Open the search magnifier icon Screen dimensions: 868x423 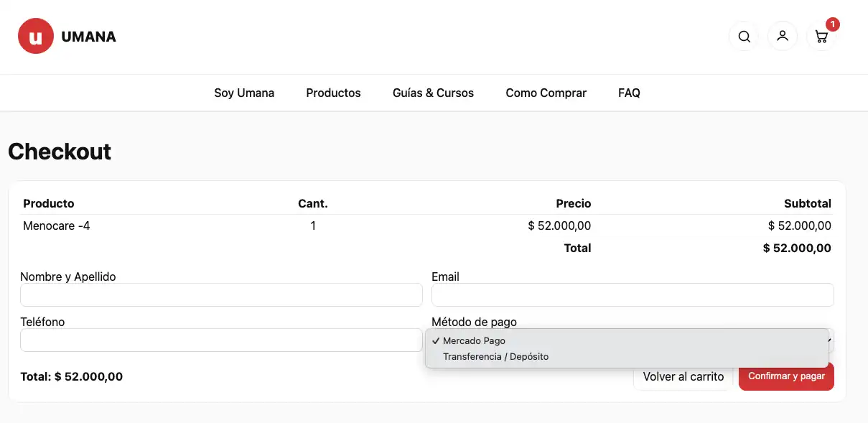coord(744,37)
